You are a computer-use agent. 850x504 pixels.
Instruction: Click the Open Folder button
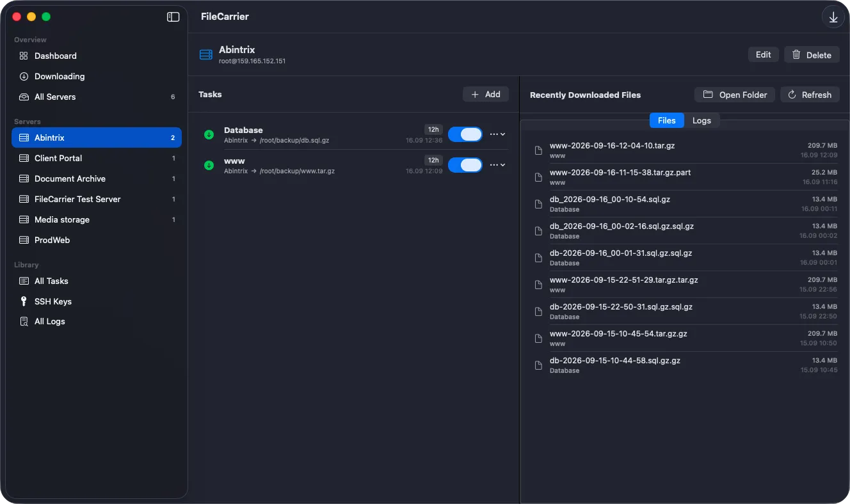[x=735, y=95]
